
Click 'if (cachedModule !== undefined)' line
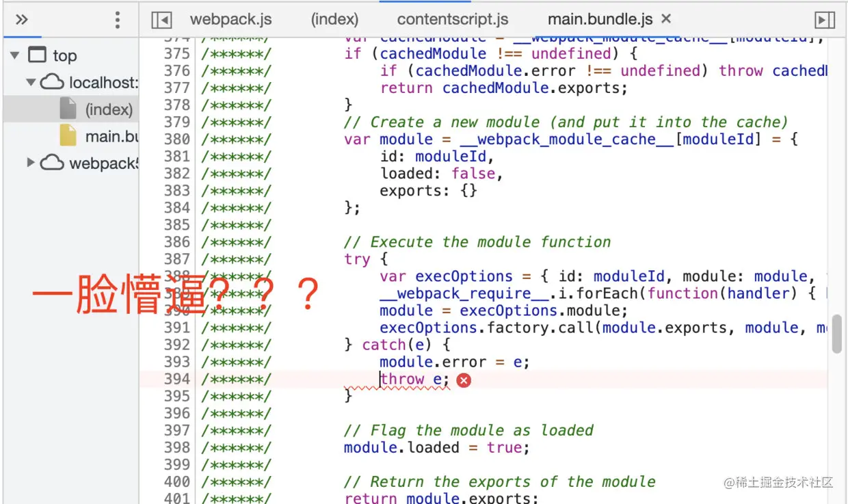click(x=491, y=54)
